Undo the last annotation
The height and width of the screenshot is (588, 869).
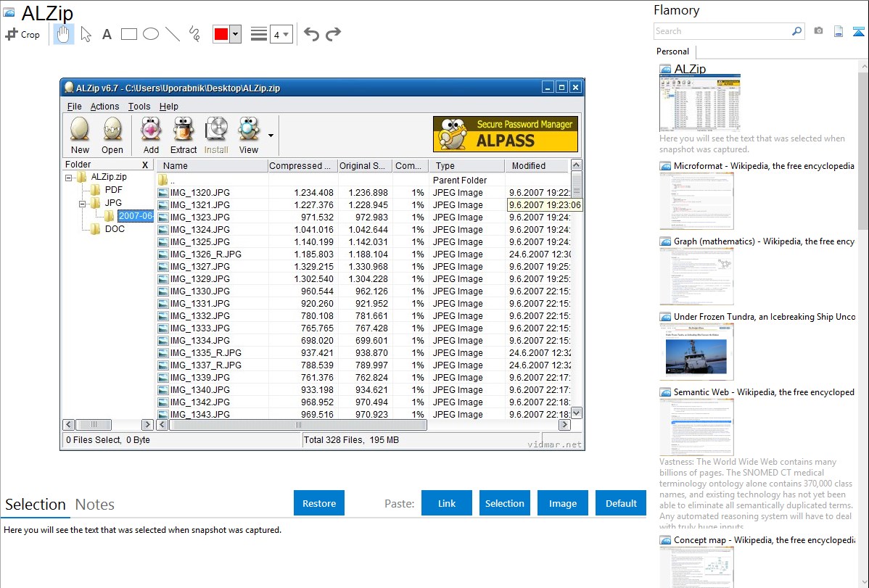point(311,34)
